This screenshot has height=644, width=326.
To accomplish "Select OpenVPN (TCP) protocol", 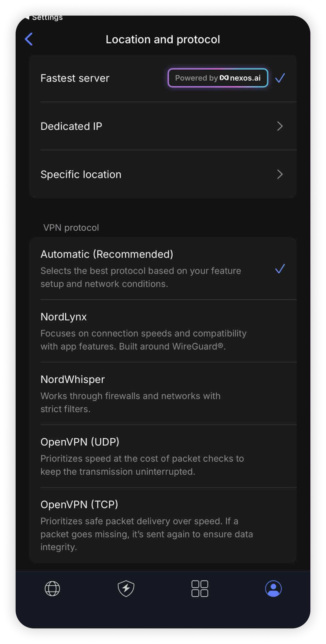I will 79,504.
